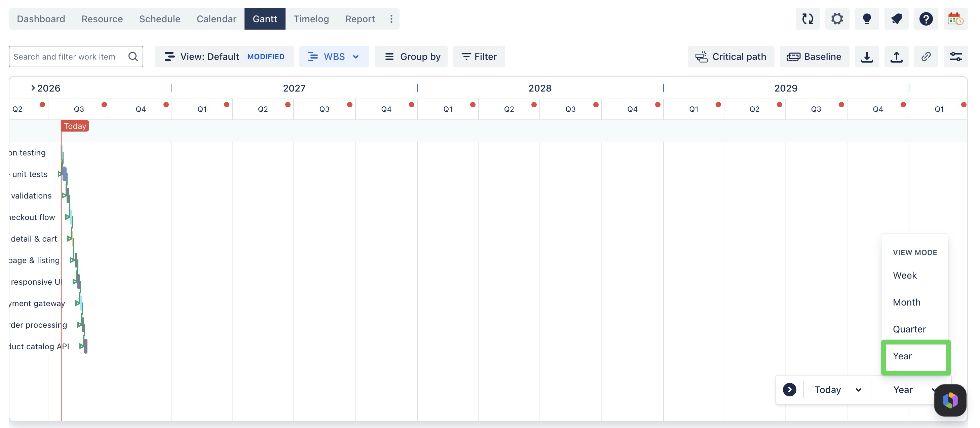Switch to the Report tab

360,19
